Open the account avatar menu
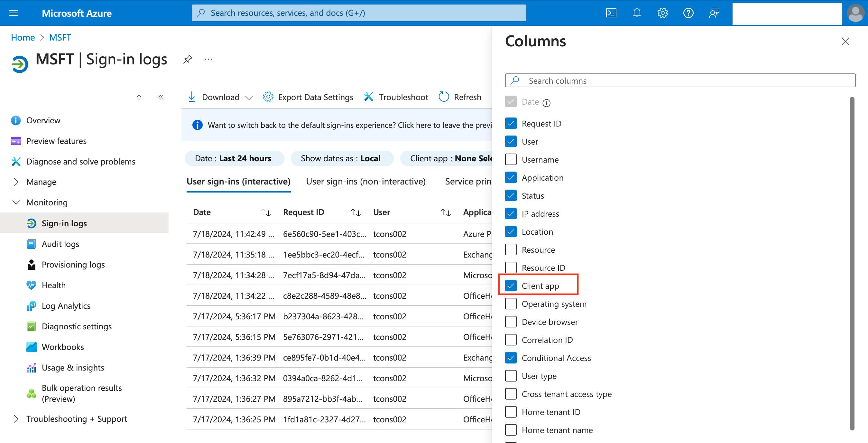The width and height of the screenshot is (868, 443). (x=855, y=13)
